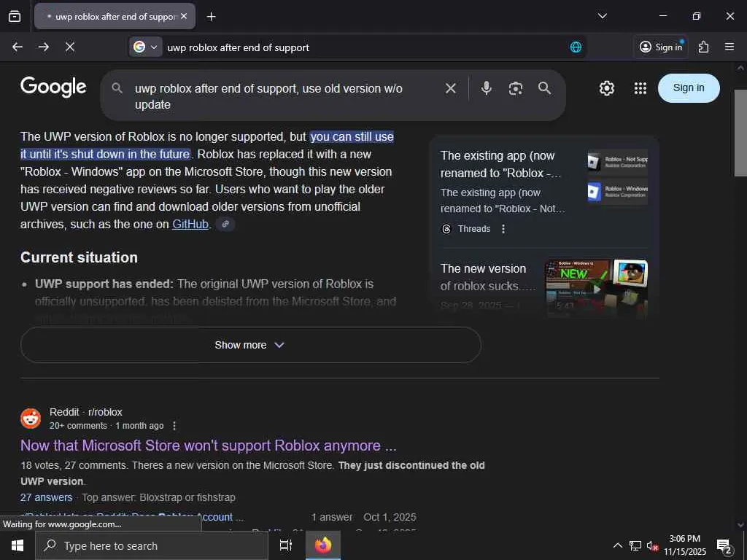
Task: Click the vertical page scrollbar thumb
Action: pyautogui.click(x=740, y=133)
